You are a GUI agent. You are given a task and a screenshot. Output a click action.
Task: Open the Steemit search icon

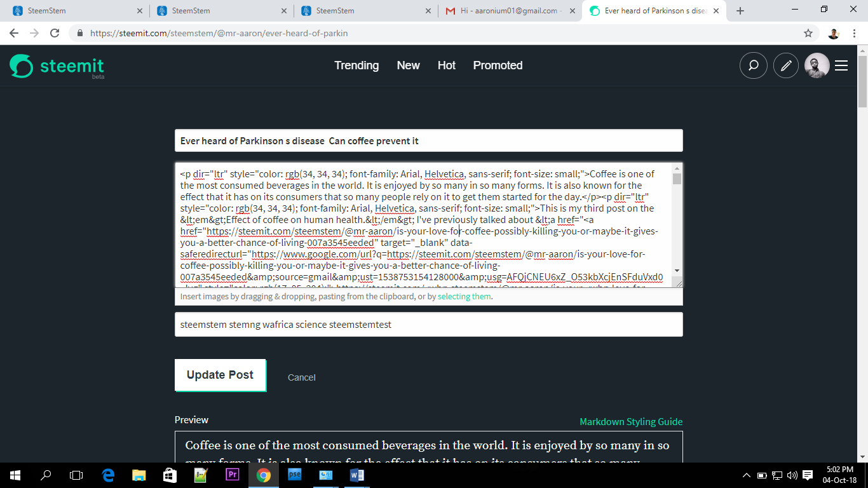coord(754,65)
